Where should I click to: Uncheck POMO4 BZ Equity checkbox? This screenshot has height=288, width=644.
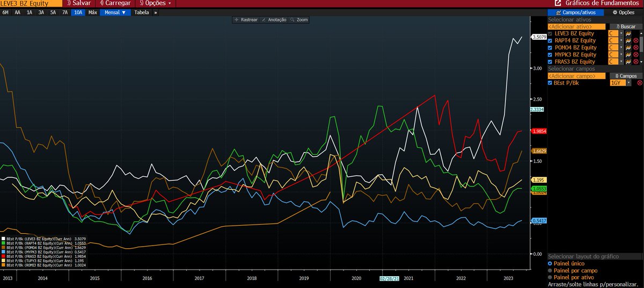coord(550,47)
